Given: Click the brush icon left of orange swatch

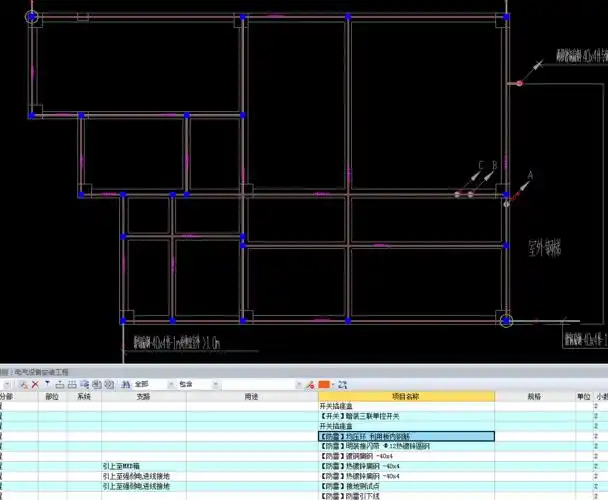Looking at the screenshot, I should pos(311,384).
